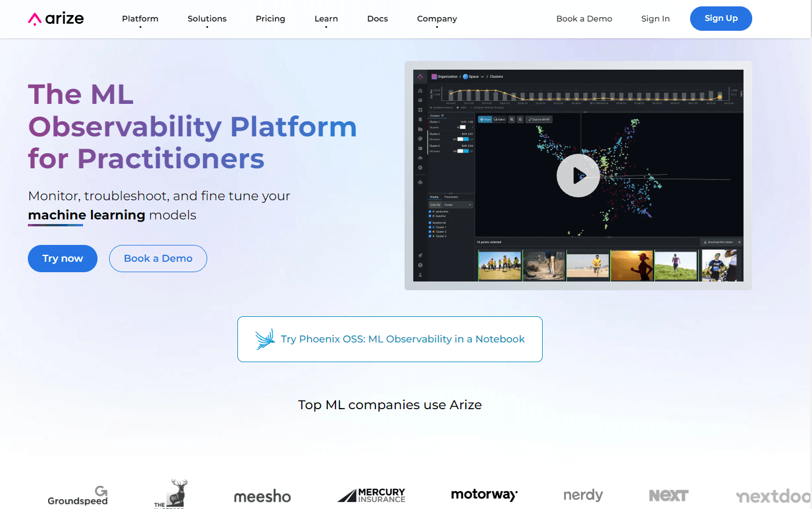Go to the Pricing page
The width and height of the screenshot is (812, 509).
[270, 19]
